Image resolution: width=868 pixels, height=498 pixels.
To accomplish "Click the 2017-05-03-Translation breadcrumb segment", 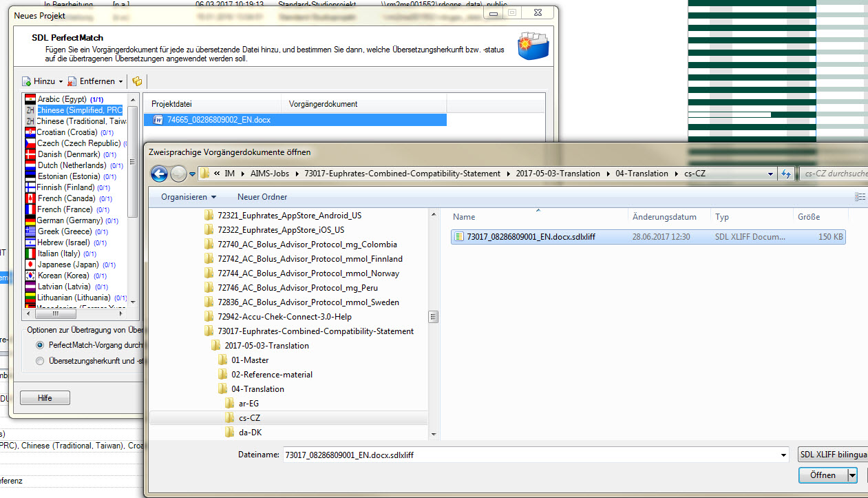I will (x=558, y=174).
